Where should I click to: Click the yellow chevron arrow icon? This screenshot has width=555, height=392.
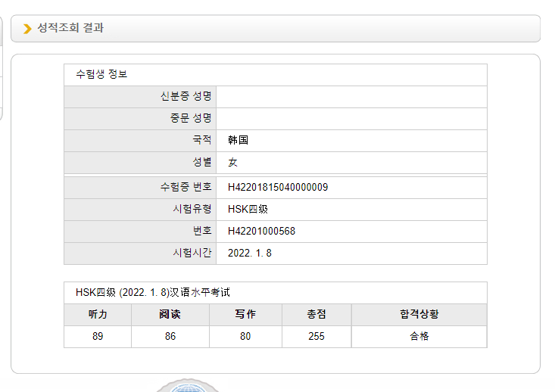point(27,29)
